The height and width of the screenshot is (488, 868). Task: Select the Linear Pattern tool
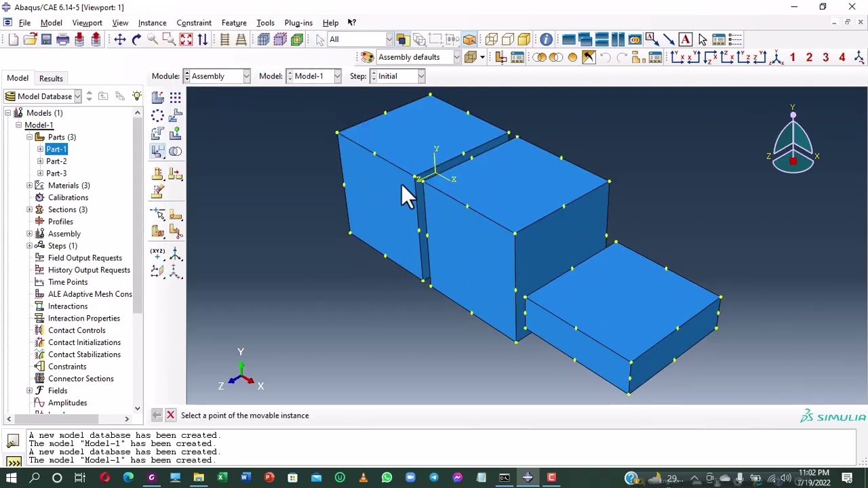coord(175,98)
